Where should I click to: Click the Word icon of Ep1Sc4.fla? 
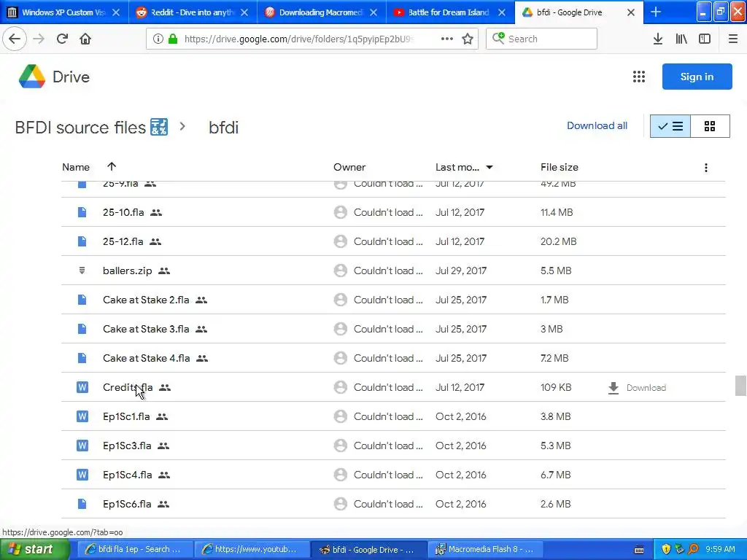tap(82, 475)
